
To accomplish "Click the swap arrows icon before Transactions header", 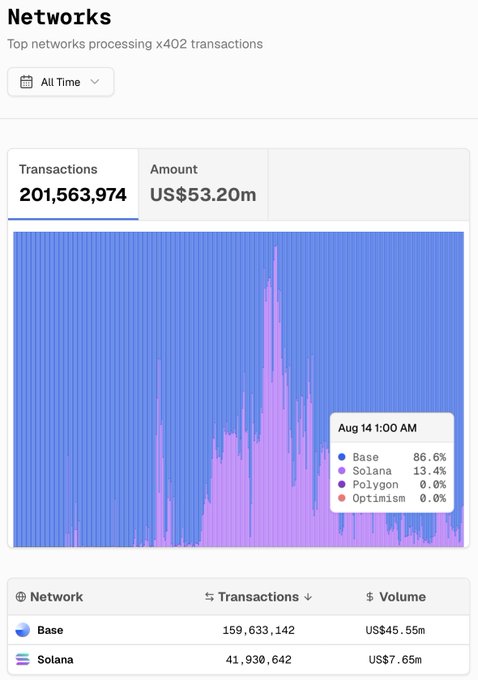I will 209,597.
